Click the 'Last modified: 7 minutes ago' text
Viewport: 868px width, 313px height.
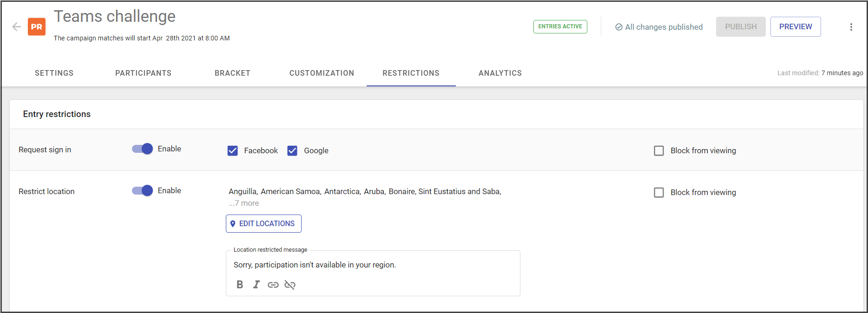tap(820, 73)
